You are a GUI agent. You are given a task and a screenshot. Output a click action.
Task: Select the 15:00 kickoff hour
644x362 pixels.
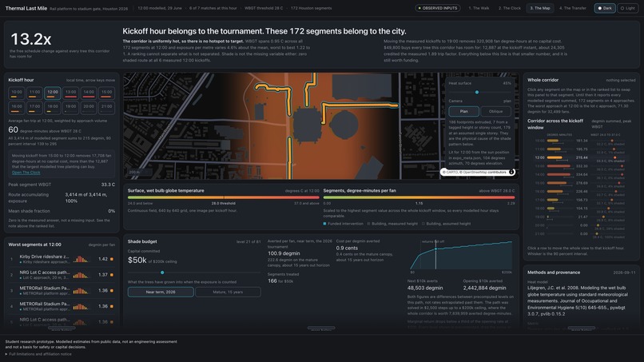click(106, 93)
